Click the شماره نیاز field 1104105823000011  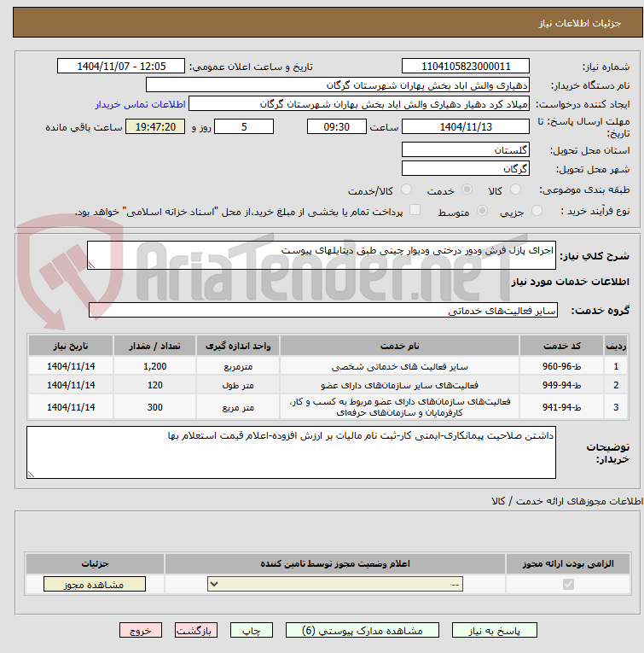[x=466, y=67]
